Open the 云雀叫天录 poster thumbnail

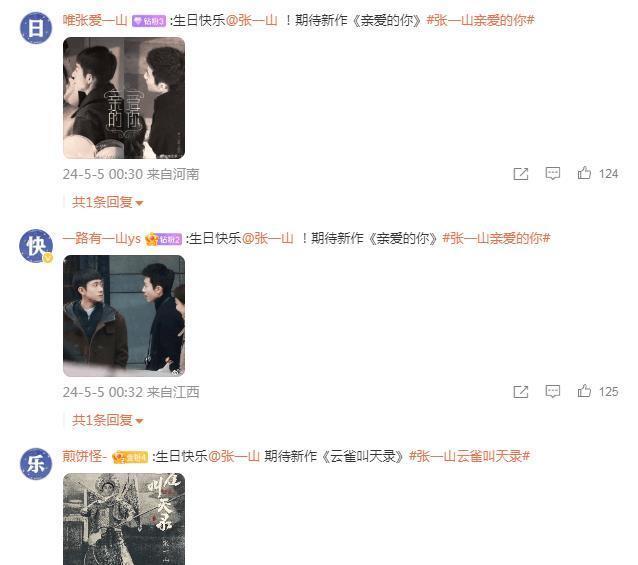[124, 519]
